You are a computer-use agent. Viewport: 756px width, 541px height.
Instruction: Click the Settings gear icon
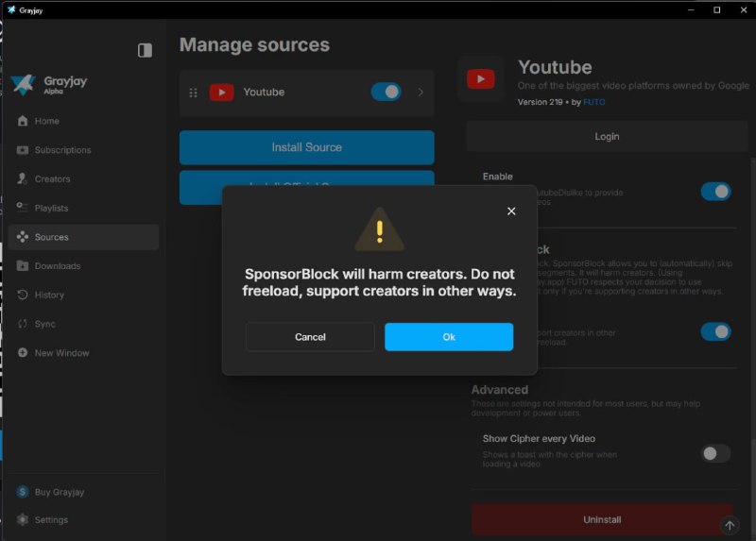[22, 519]
